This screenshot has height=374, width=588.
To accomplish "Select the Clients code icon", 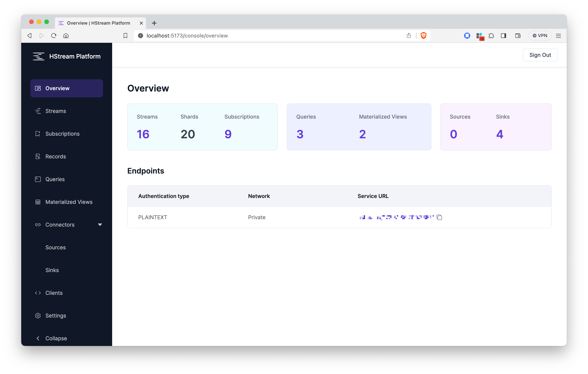I will pyautogui.click(x=38, y=293).
